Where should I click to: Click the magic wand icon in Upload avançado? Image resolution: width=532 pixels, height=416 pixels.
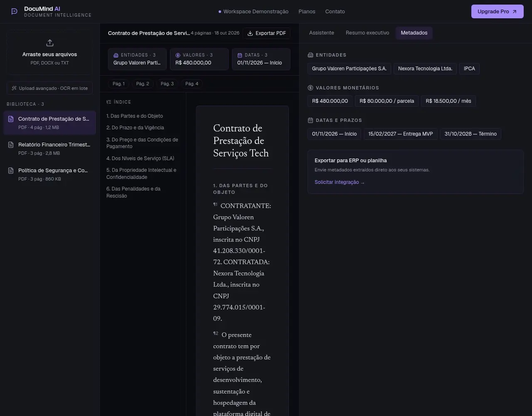click(14, 88)
